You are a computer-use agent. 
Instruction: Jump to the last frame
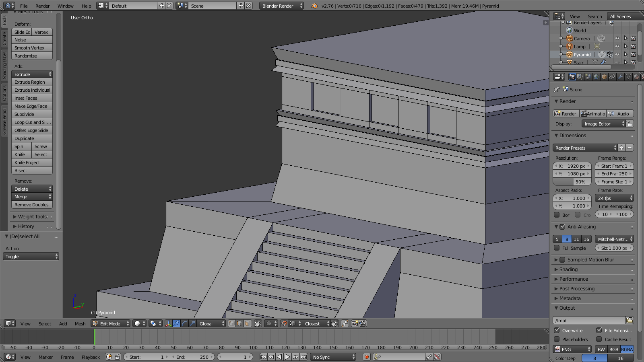(x=304, y=357)
